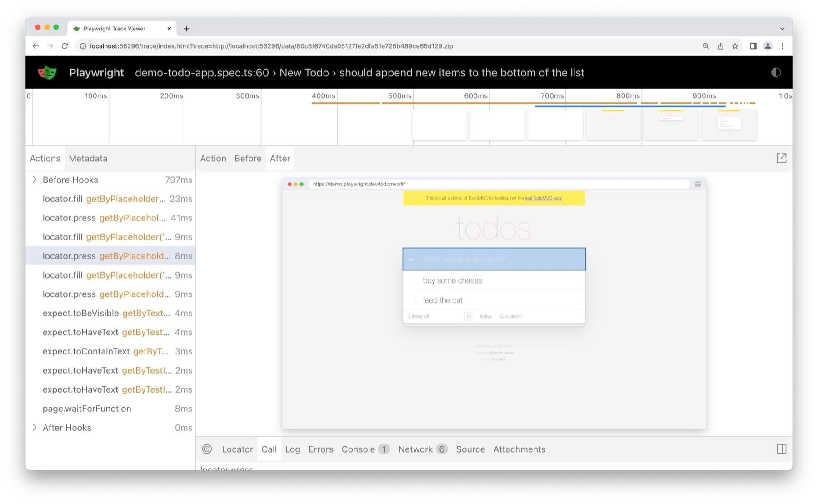Click the 800ms timeline marker
Image resolution: width=818 pixels, height=504 pixels.
coord(628,96)
